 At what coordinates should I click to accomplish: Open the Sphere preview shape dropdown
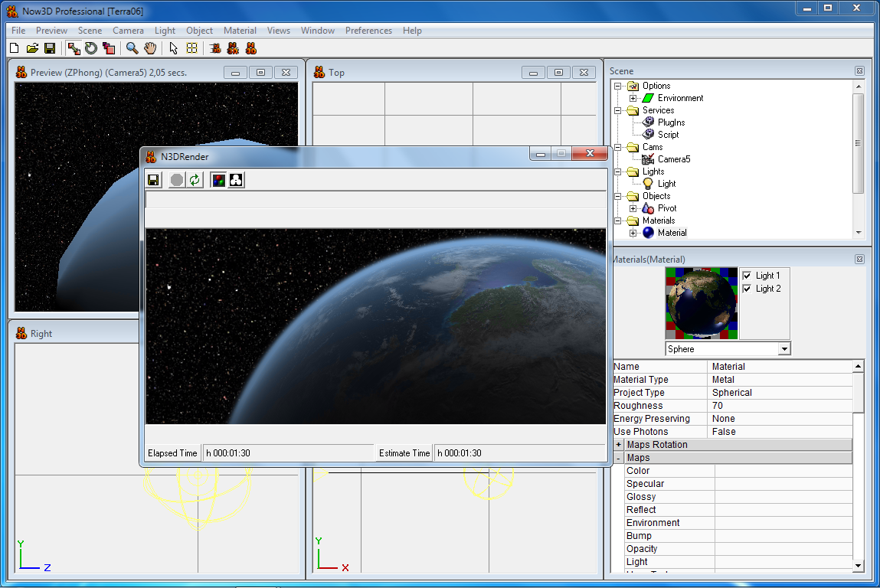(x=783, y=349)
